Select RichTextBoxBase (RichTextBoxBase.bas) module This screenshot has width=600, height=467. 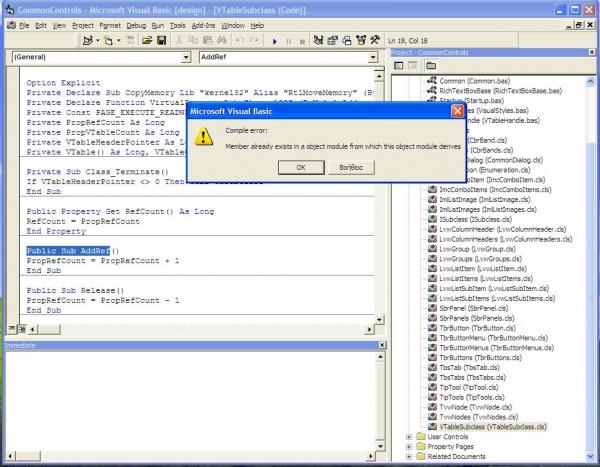501,91
